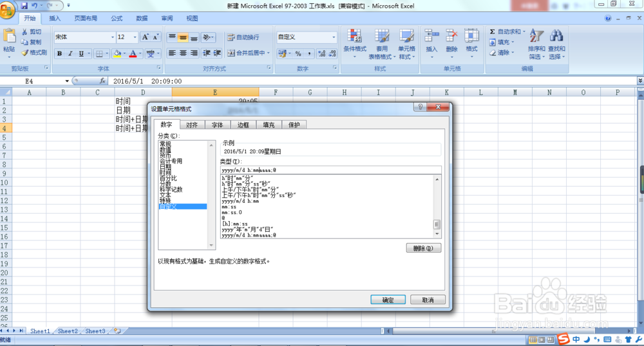Toggle Bold formatting
Viewport: 644px width, 346px height.
pyautogui.click(x=59, y=53)
